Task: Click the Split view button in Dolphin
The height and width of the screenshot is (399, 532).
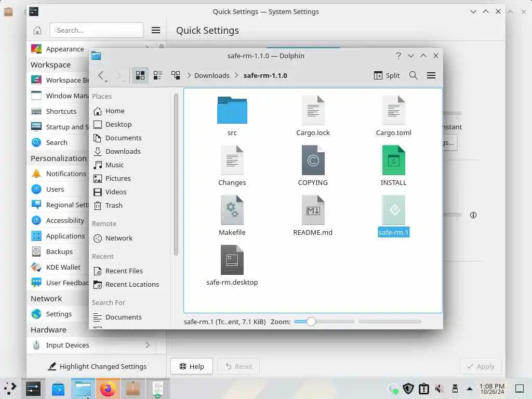Action: pos(387,75)
